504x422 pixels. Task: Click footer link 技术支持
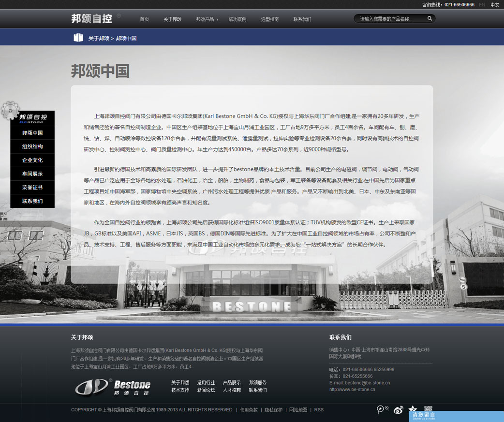[180, 390]
